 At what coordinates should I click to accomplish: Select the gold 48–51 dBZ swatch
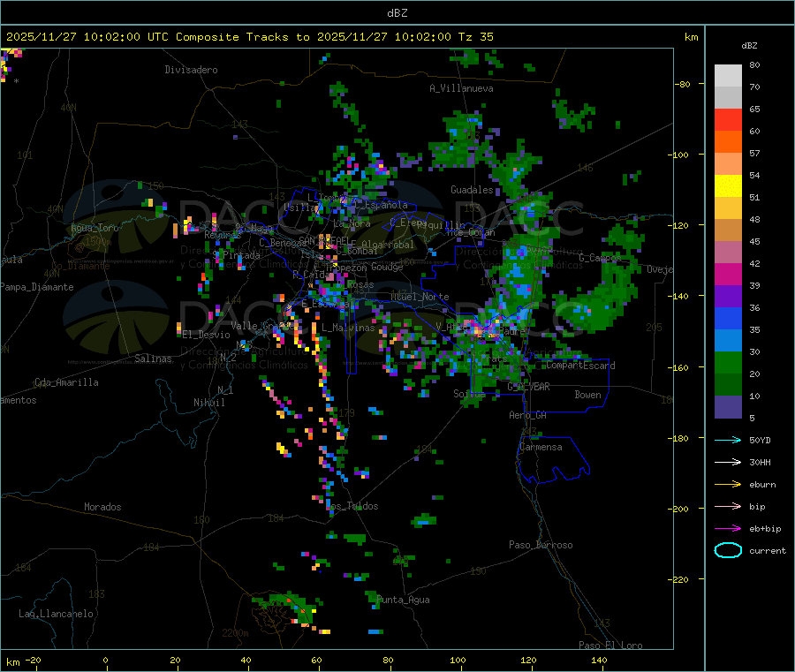tap(728, 208)
